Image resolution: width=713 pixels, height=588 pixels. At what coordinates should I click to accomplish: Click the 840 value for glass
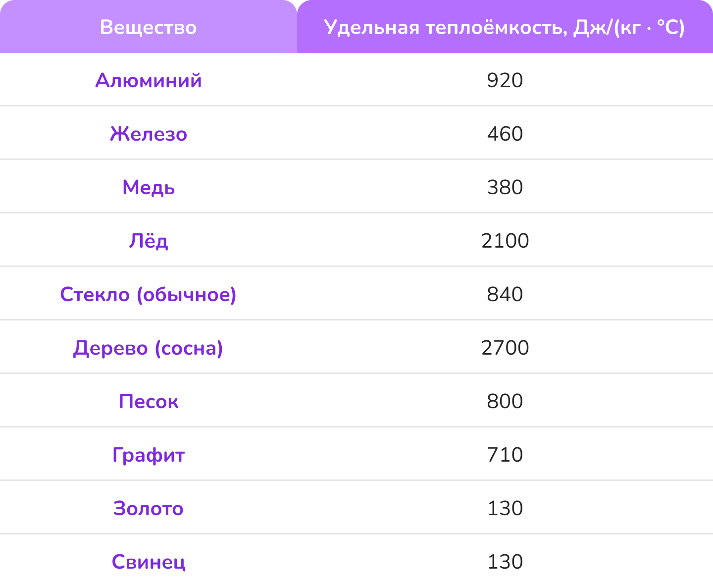[505, 294]
